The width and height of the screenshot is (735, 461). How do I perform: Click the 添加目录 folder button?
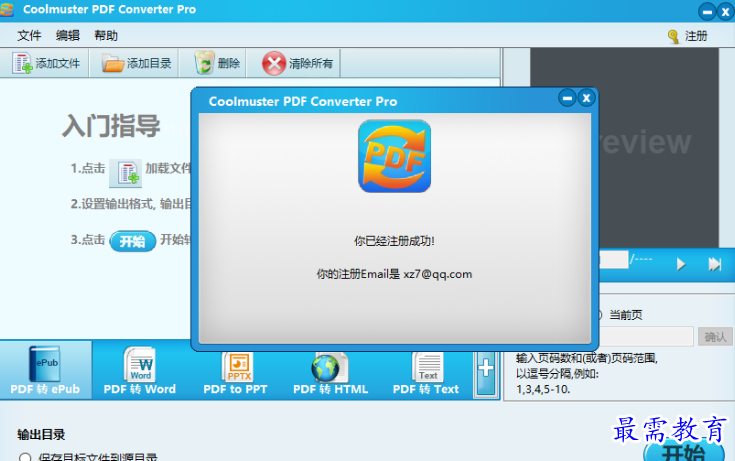[x=136, y=63]
